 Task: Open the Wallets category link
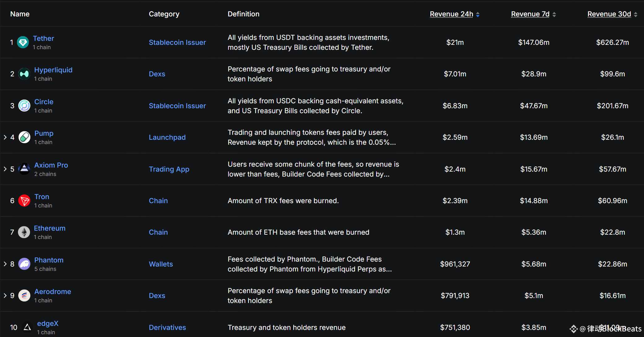tap(161, 264)
